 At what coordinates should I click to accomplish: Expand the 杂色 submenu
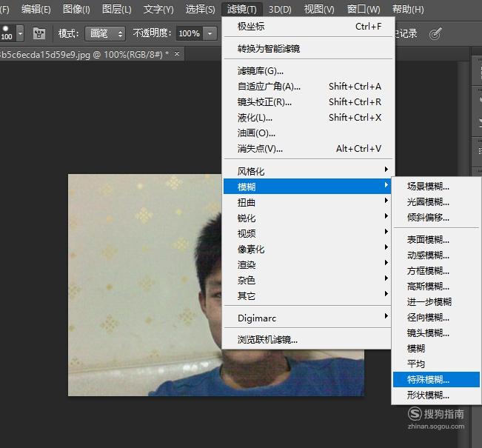point(307,280)
